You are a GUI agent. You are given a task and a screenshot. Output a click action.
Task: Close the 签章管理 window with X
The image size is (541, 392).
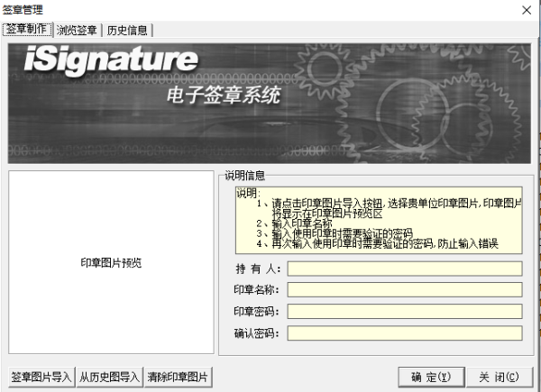[526, 9]
